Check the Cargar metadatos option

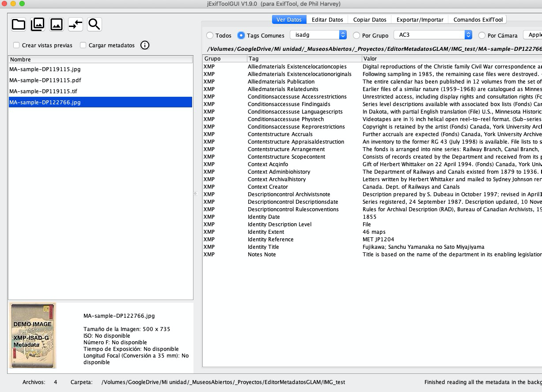click(83, 45)
